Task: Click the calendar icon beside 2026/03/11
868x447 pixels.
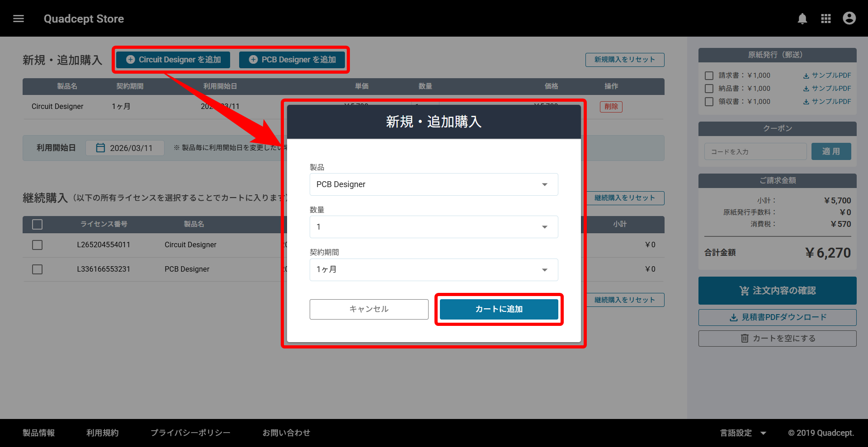Action: [100, 148]
